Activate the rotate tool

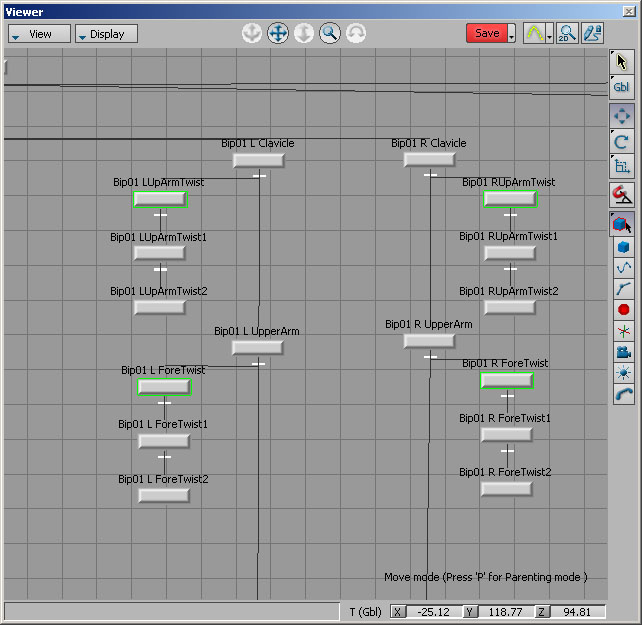tap(622, 142)
